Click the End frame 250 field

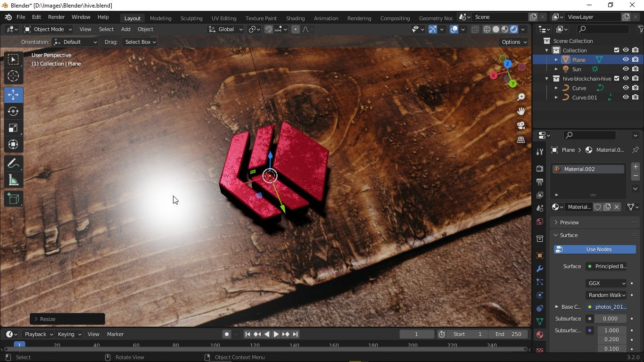508,334
